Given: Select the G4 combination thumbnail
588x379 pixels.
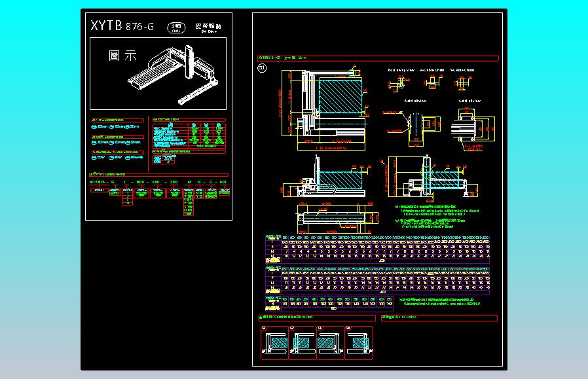Looking at the screenshot, I should (359, 343).
